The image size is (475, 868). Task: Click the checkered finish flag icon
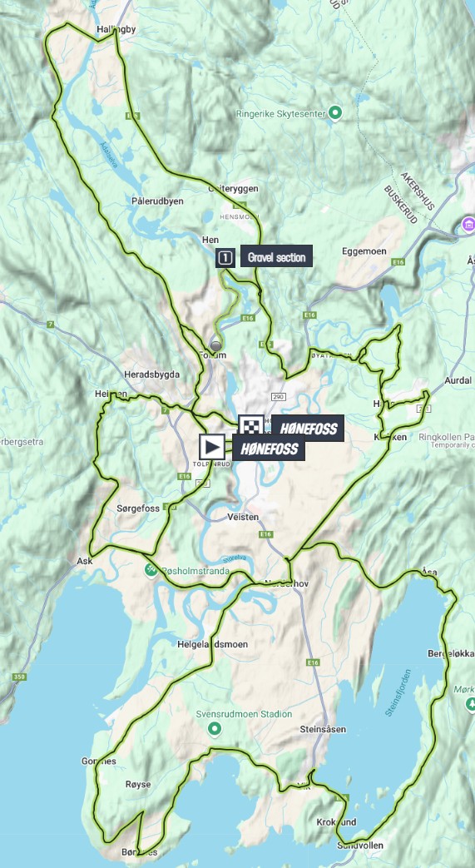pos(250,428)
